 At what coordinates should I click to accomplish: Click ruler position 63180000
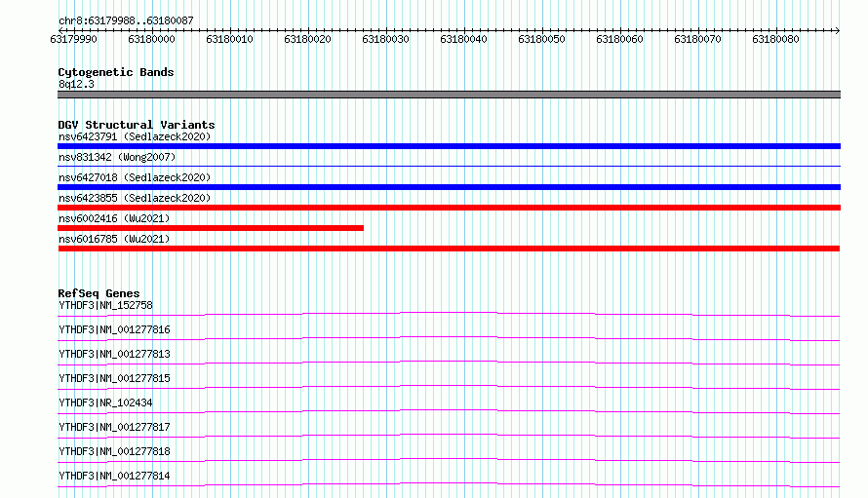coord(152,39)
